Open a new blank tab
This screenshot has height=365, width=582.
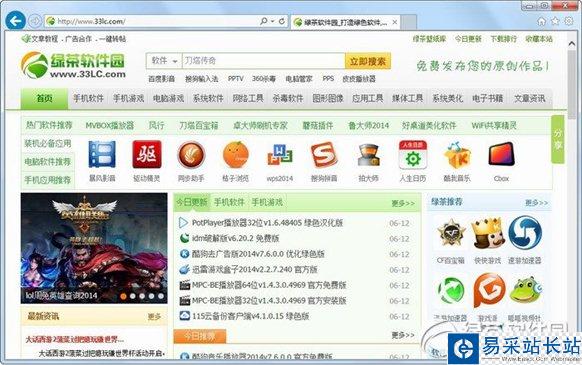[409, 22]
